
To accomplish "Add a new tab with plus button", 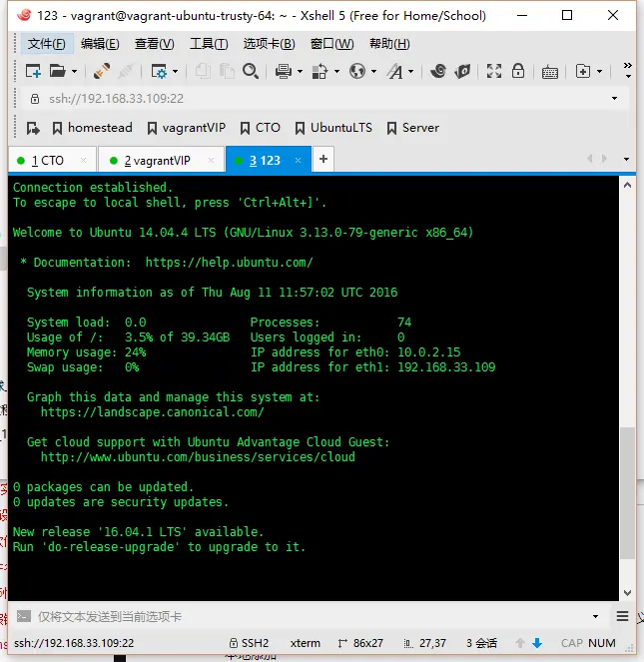I will pyautogui.click(x=323, y=159).
